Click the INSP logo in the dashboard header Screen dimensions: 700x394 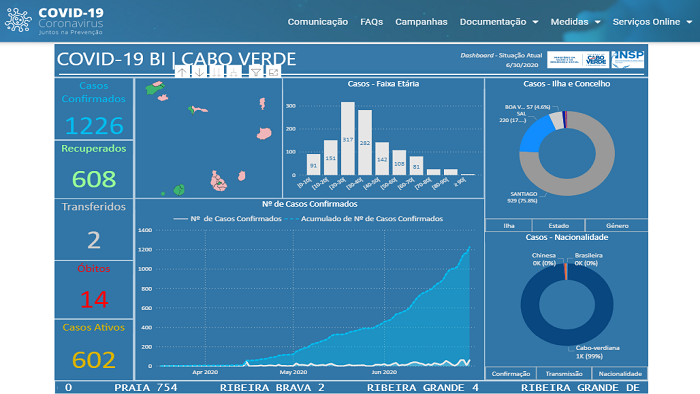pos(628,59)
